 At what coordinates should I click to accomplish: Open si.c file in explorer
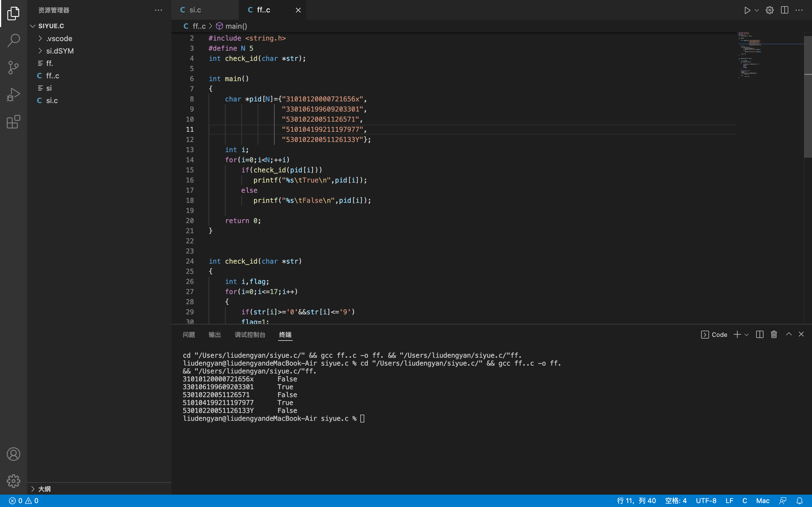(52, 101)
